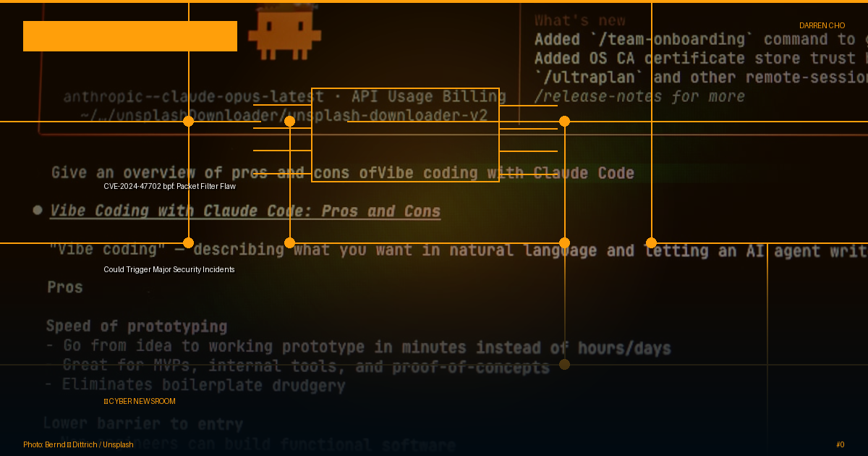
Task: Click the "DARREN CHO" author name
Action: coord(822,25)
